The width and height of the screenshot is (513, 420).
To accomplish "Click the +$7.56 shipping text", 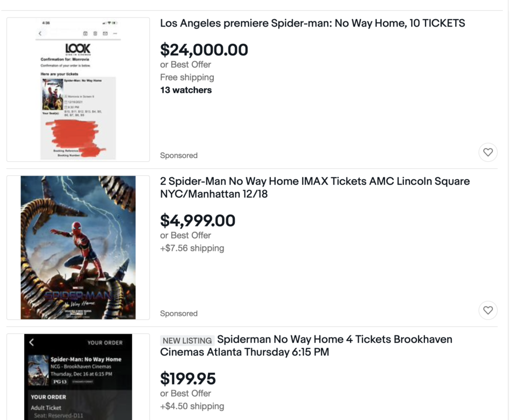I will coord(192,248).
